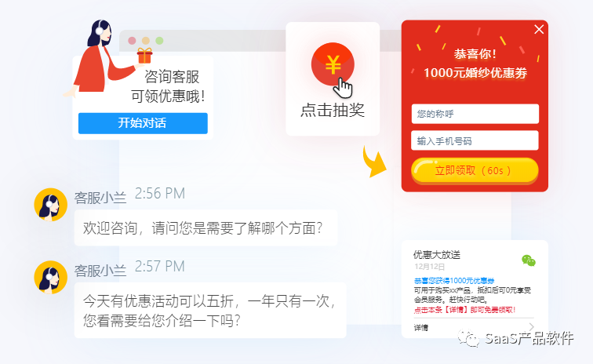The image size is (593, 364).
Task: Click the 点击抽奖 label
Action: [x=333, y=110]
